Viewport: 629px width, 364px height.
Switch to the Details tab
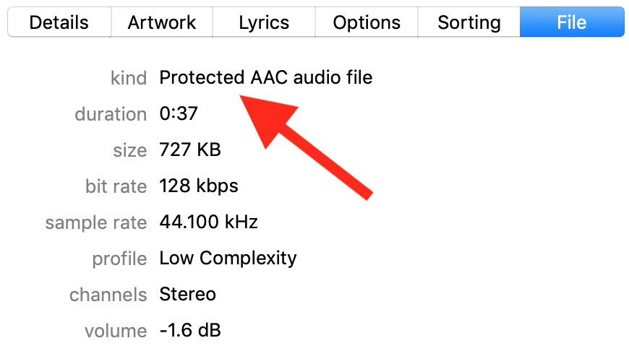[59, 22]
